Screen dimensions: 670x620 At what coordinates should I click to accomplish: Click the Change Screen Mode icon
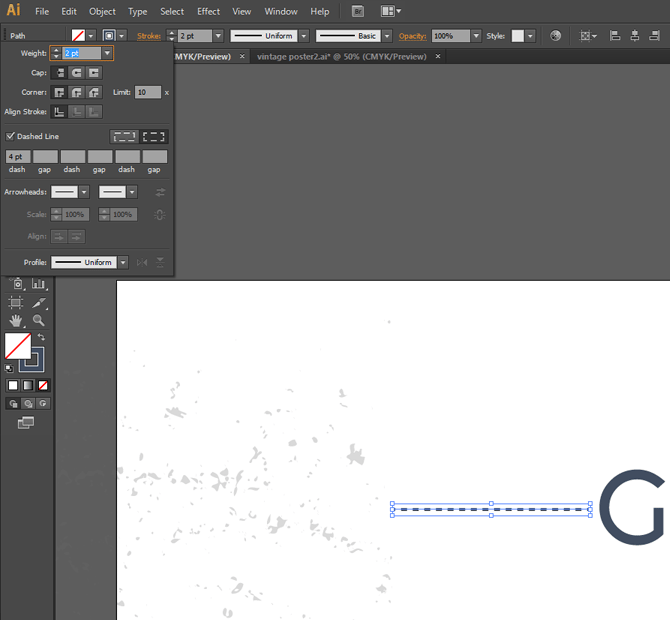[25, 423]
